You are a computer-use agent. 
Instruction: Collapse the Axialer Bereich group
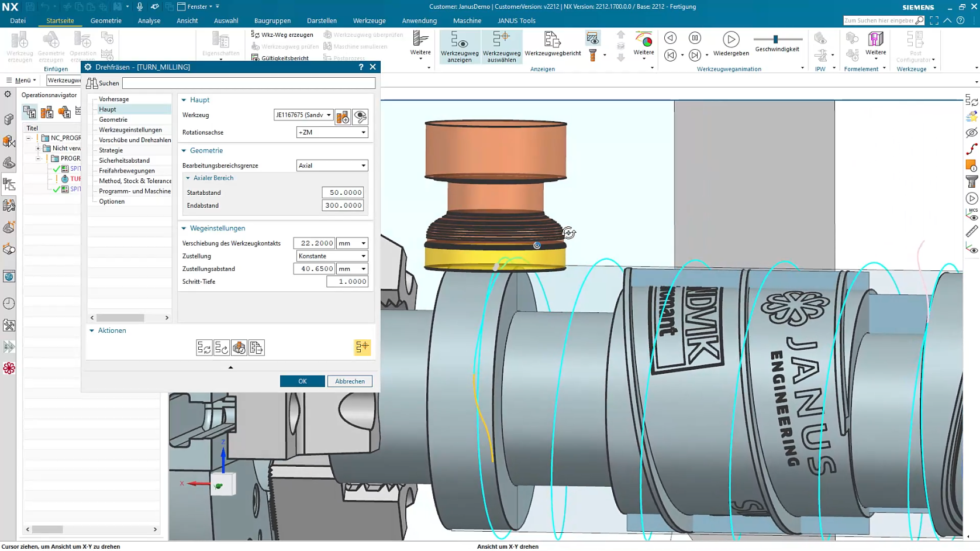pos(188,178)
